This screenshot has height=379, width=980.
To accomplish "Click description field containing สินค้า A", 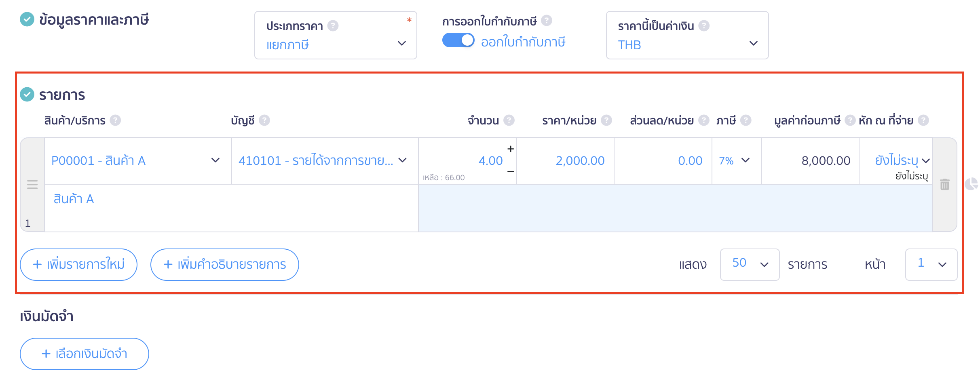I will 231,208.
